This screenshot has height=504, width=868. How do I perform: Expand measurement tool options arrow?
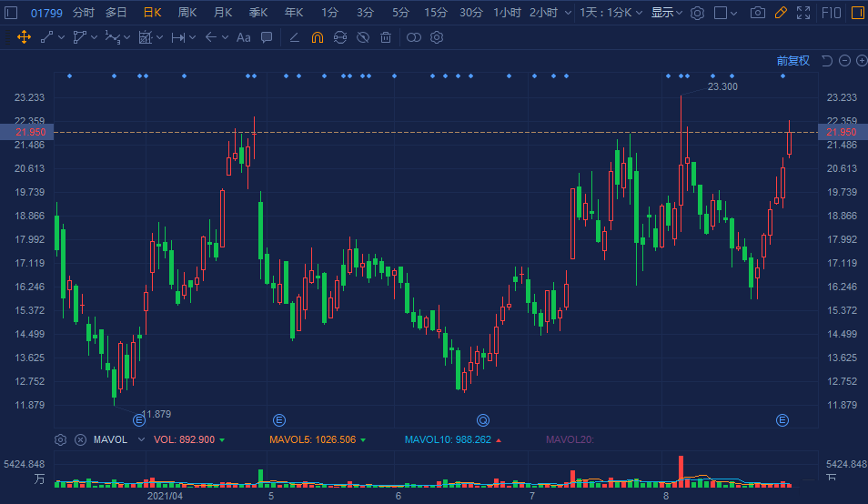(x=159, y=37)
